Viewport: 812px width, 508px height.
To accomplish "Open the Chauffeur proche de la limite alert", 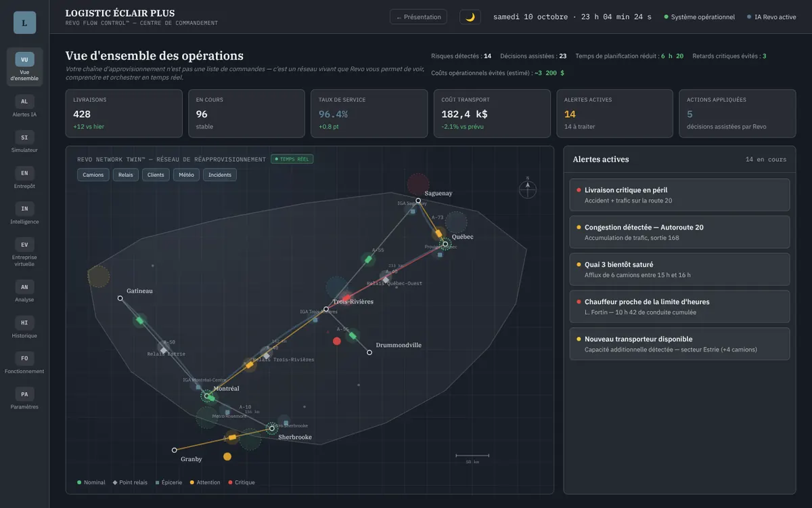I will tap(679, 306).
